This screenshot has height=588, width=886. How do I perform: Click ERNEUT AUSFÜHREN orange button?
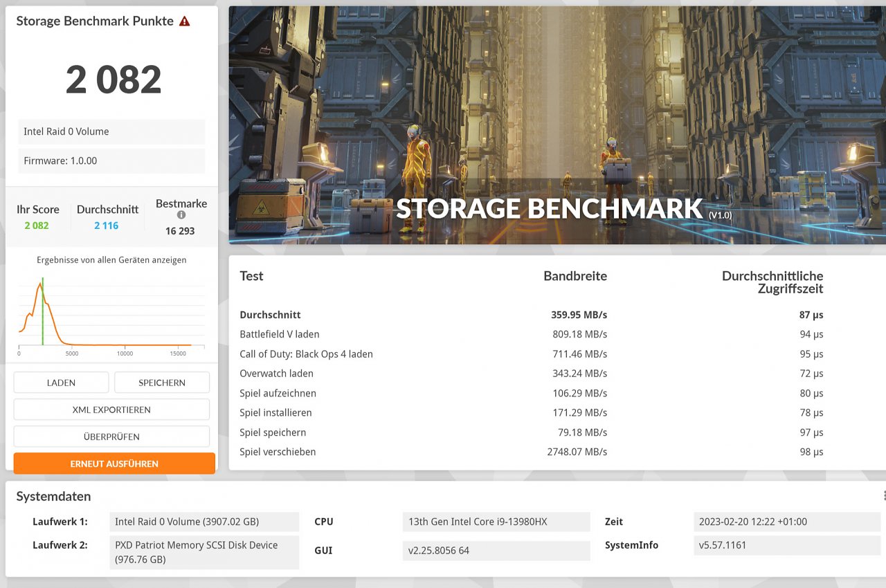pyautogui.click(x=114, y=463)
